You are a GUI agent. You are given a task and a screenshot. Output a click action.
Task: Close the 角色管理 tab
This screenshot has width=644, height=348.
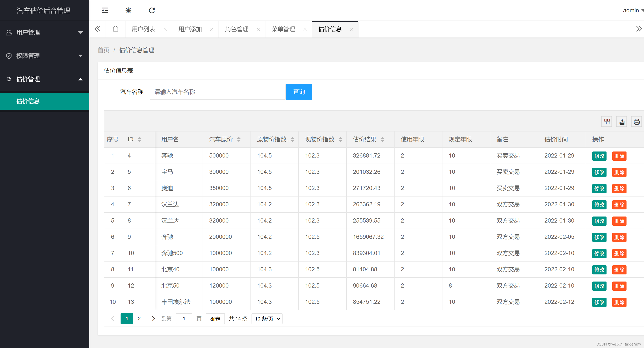coord(258,29)
